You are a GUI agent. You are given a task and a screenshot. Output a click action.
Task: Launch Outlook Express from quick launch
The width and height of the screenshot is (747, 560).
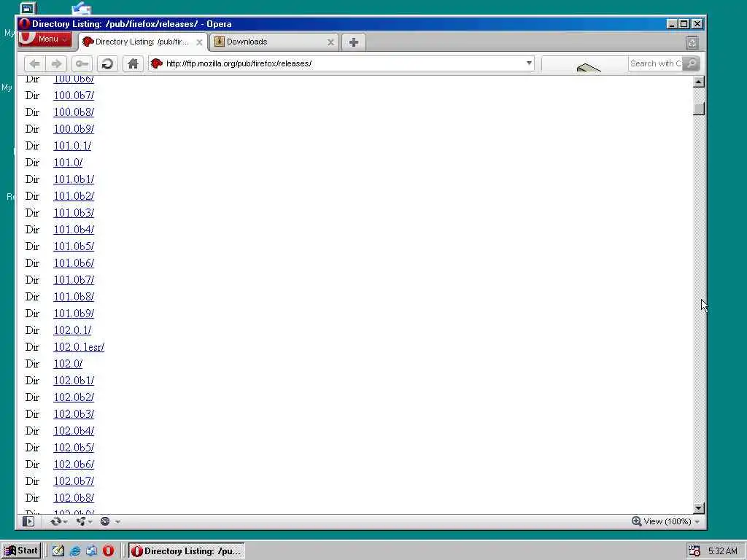coord(91,551)
